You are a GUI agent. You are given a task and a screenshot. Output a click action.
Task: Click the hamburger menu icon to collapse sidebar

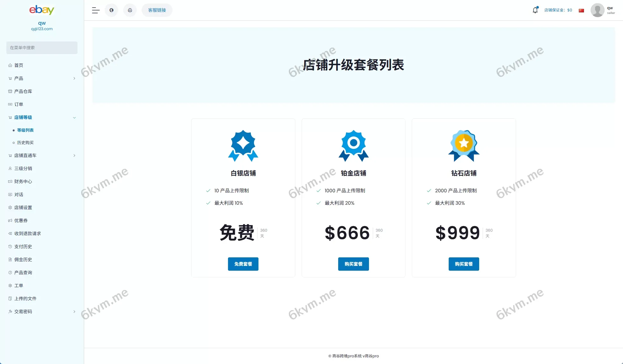(x=95, y=10)
